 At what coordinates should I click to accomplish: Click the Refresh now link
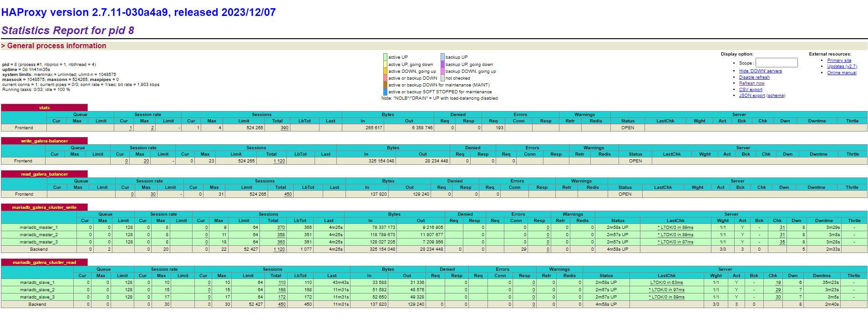click(751, 83)
